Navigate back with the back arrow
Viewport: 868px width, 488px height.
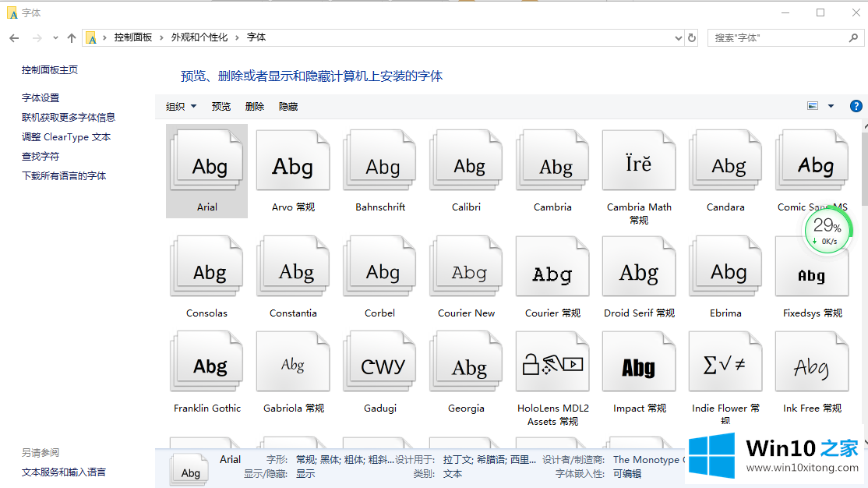[x=14, y=37]
